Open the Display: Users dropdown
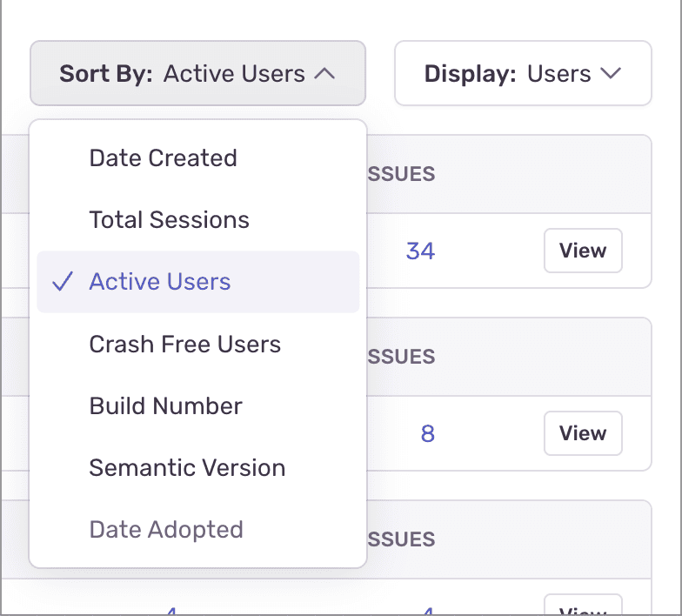 [522, 74]
